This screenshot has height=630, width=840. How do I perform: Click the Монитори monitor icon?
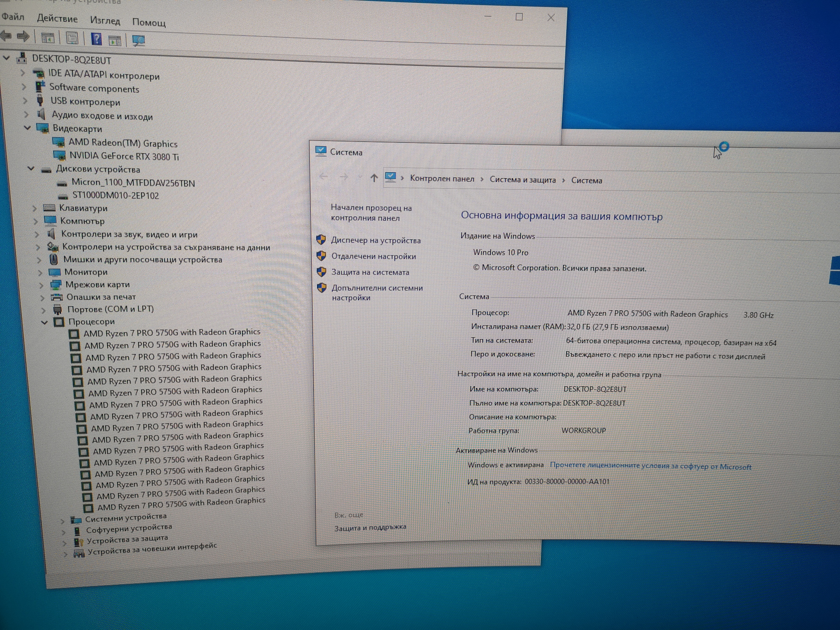55,272
